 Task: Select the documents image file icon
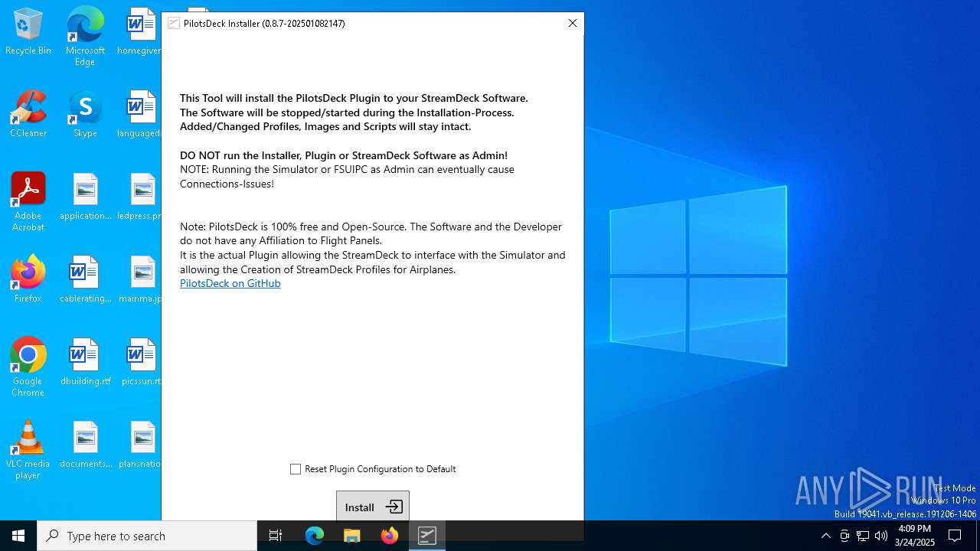pos(85,445)
